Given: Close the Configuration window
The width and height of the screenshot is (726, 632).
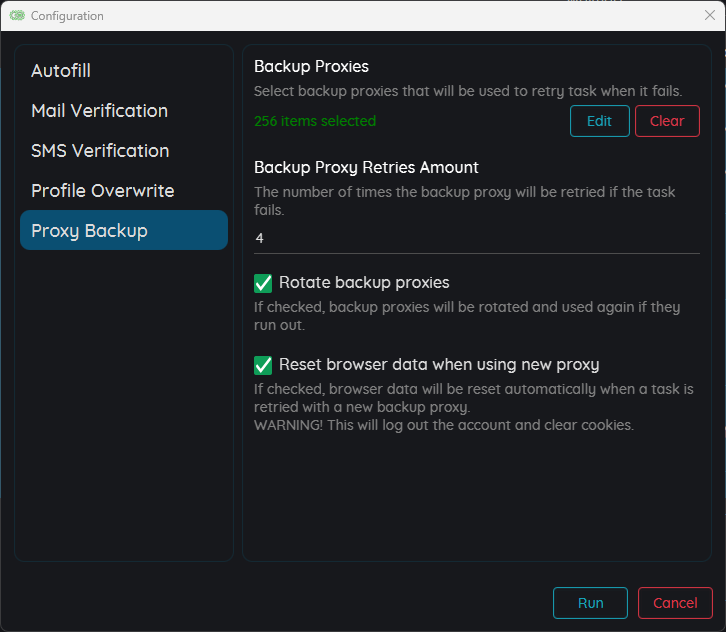Looking at the screenshot, I should point(709,15).
